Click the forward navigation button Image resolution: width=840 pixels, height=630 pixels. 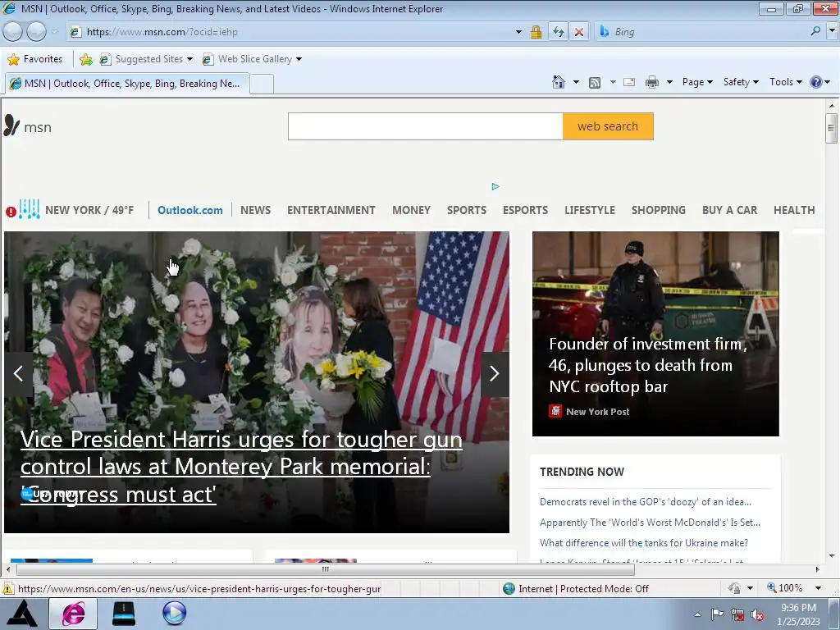[36, 32]
